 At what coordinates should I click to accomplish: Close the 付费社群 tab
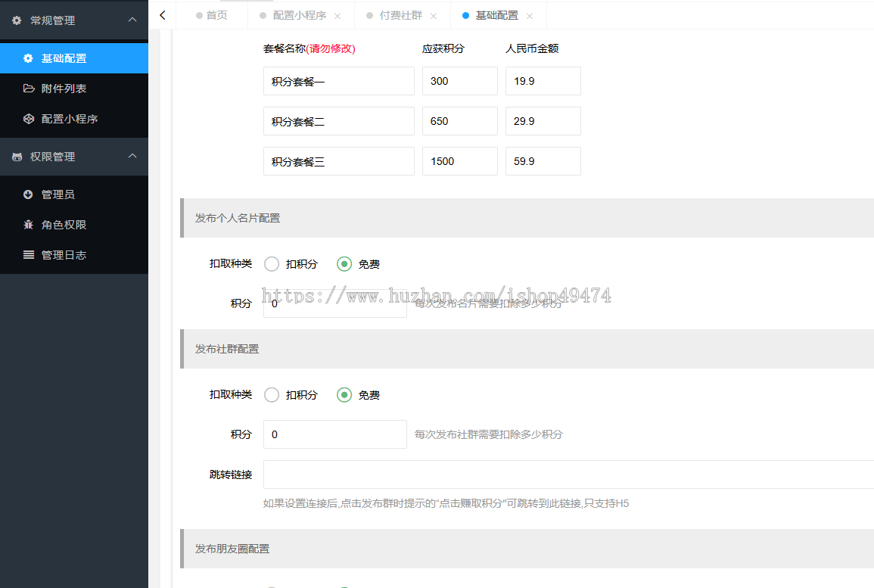(434, 16)
